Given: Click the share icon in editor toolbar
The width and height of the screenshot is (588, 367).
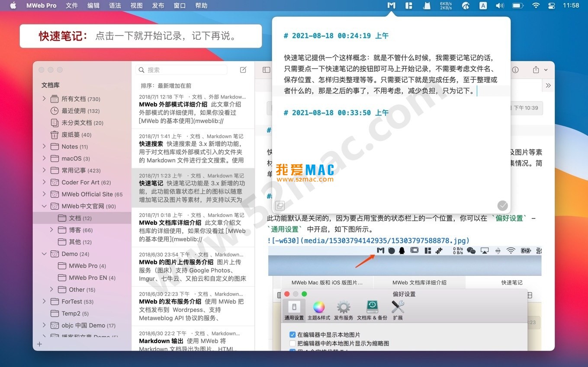Looking at the screenshot, I should pyautogui.click(x=536, y=70).
